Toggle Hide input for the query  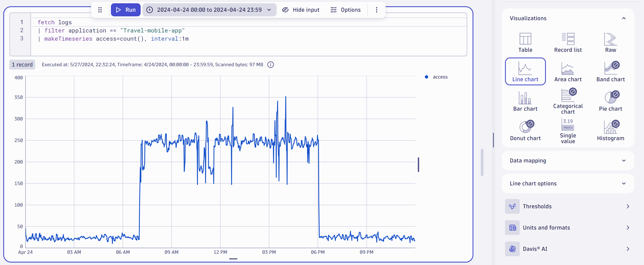tap(301, 10)
